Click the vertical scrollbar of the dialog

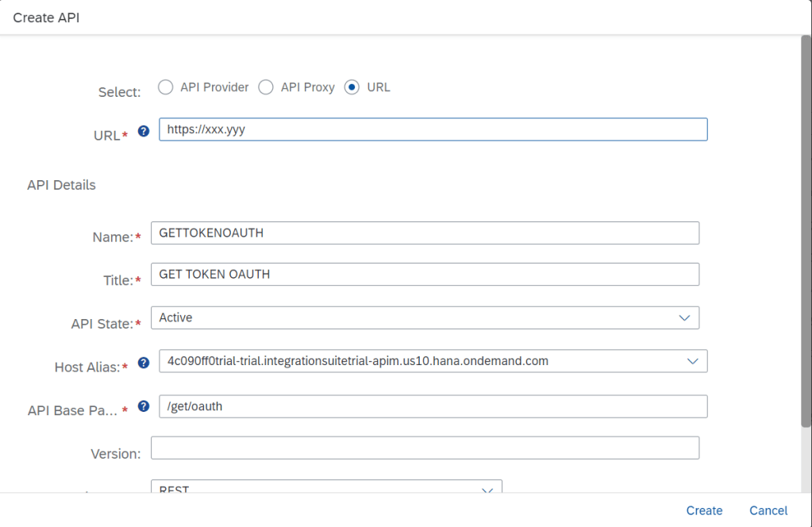(x=806, y=230)
